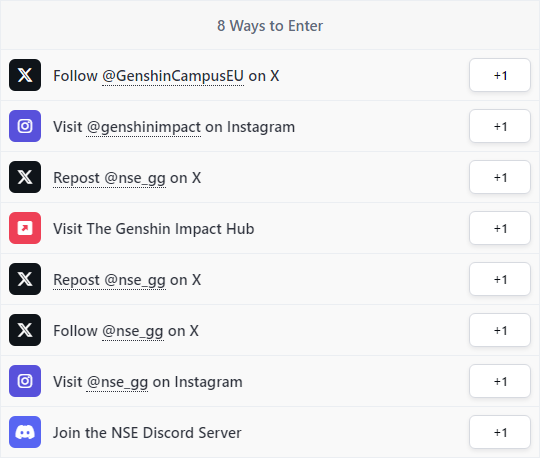
Task: Click the Instagram icon next to Visit @nse_gg
Action: pyautogui.click(x=25, y=381)
